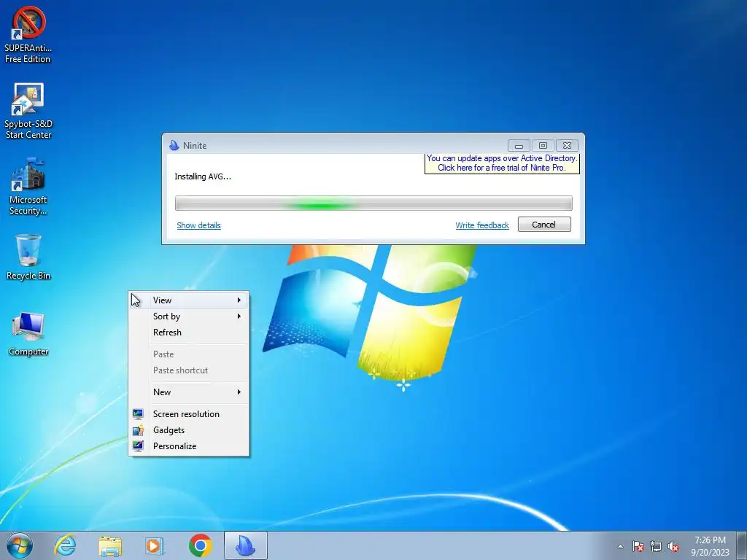Select Screen resolution menu entry
The height and width of the screenshot is (560, 747).
pyautogui.click(x=189, y=414)
